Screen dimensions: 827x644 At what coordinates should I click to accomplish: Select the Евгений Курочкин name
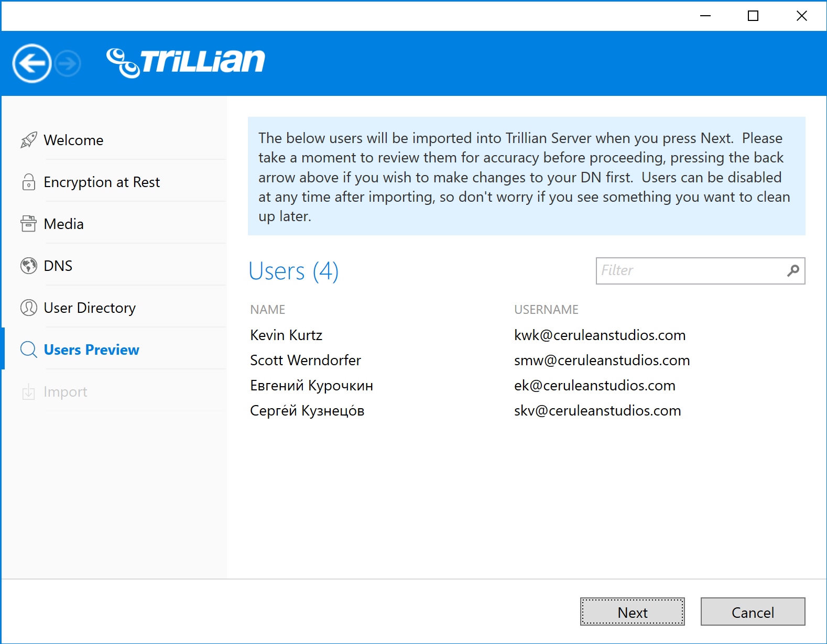(311, 385)
